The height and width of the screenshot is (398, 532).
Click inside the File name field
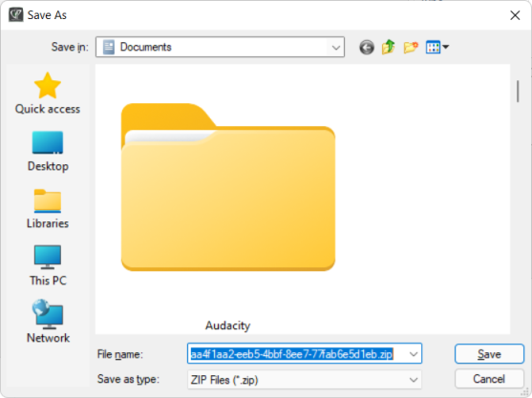(x=305, y=354)
